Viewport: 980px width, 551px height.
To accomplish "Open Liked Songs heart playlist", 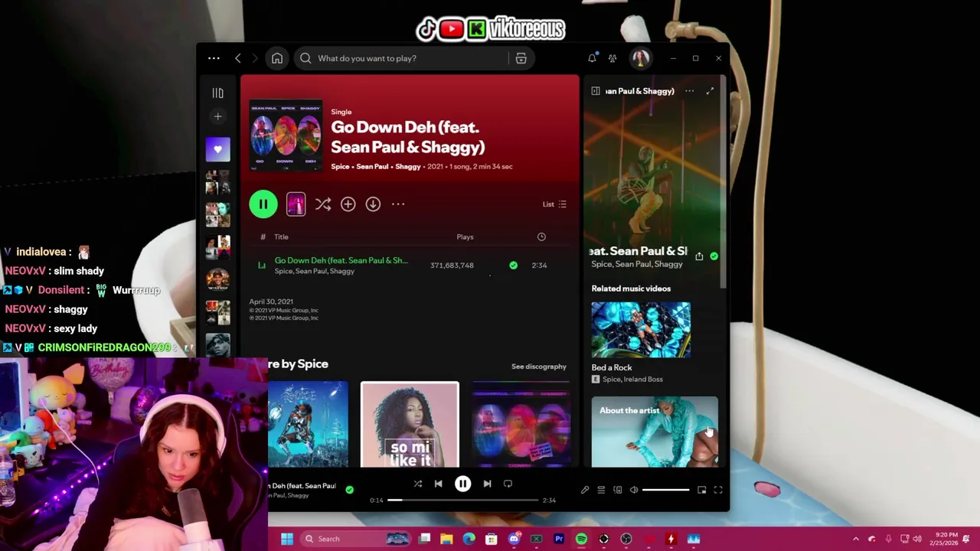I will (x=217, y=149).
